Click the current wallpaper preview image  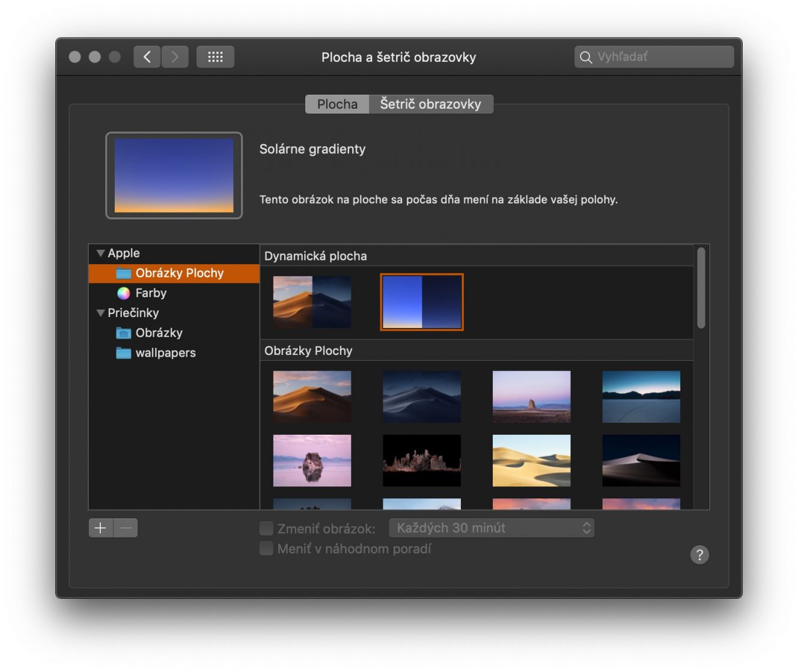(x=174, y=175)
